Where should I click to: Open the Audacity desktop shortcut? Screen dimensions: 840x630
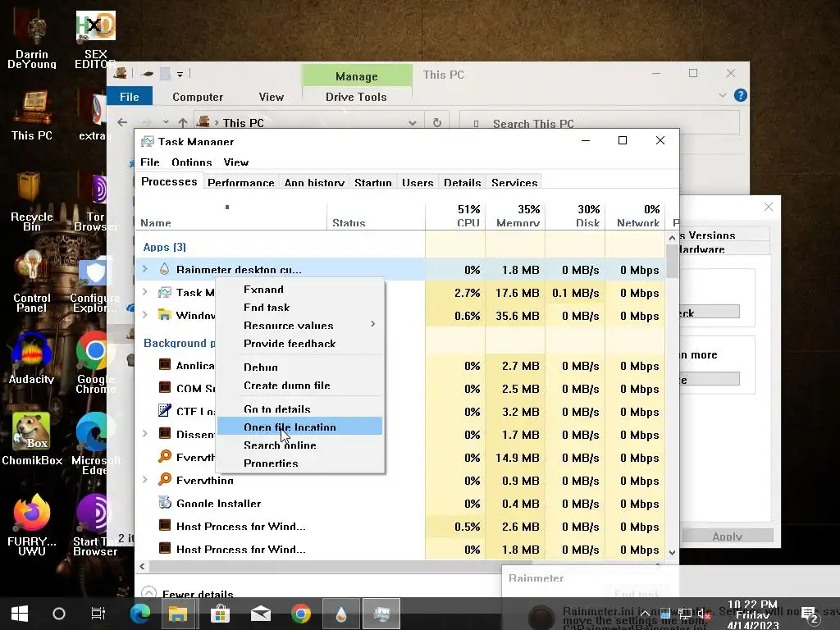[x=32, y=358]
